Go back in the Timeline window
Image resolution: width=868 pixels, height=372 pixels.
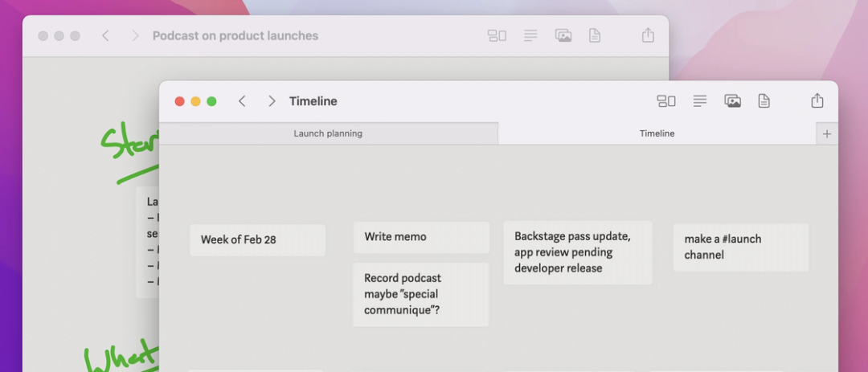[x=242, y=101]
